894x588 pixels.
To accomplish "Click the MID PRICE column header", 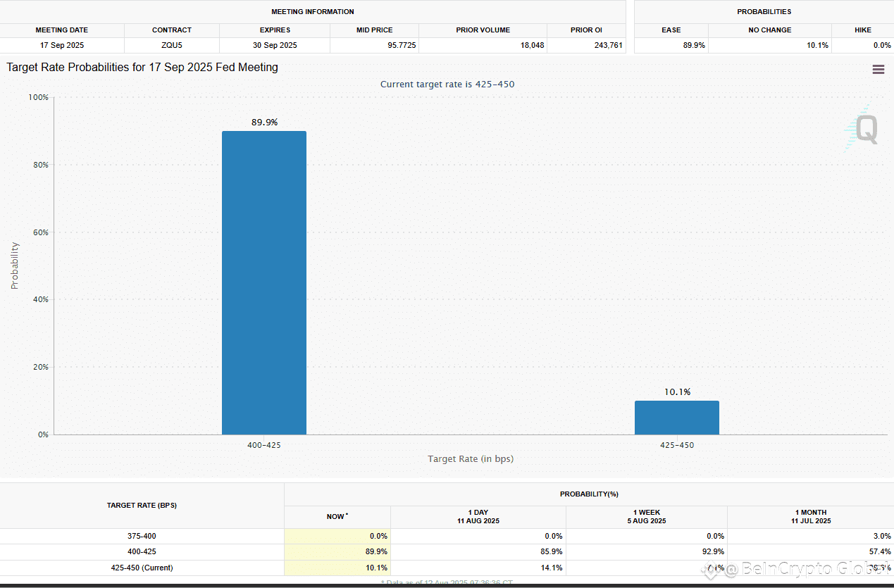I will click(x=374, y=30).
